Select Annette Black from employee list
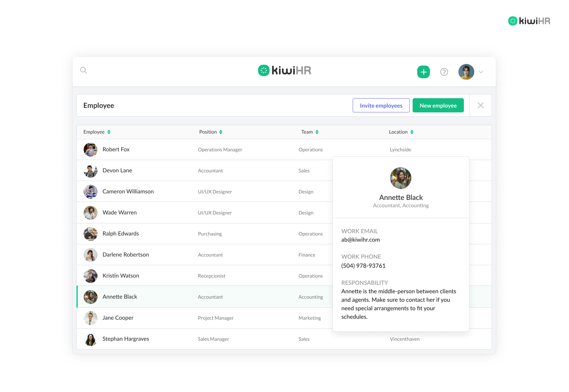569x392 pixels. coord(120,296)
